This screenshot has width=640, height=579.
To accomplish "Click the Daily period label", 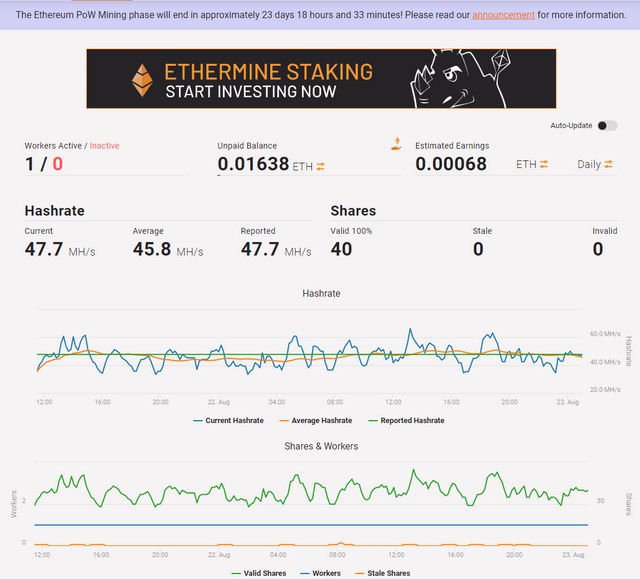I will [589, 164].
